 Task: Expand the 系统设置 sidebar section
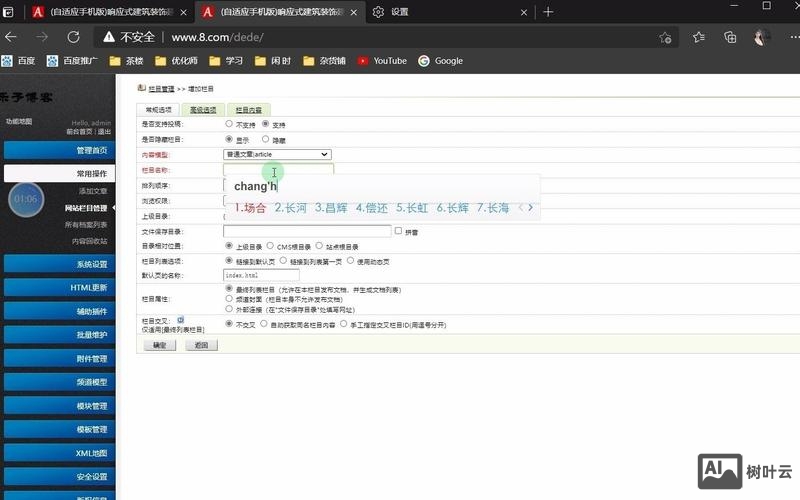click(59, 264)
